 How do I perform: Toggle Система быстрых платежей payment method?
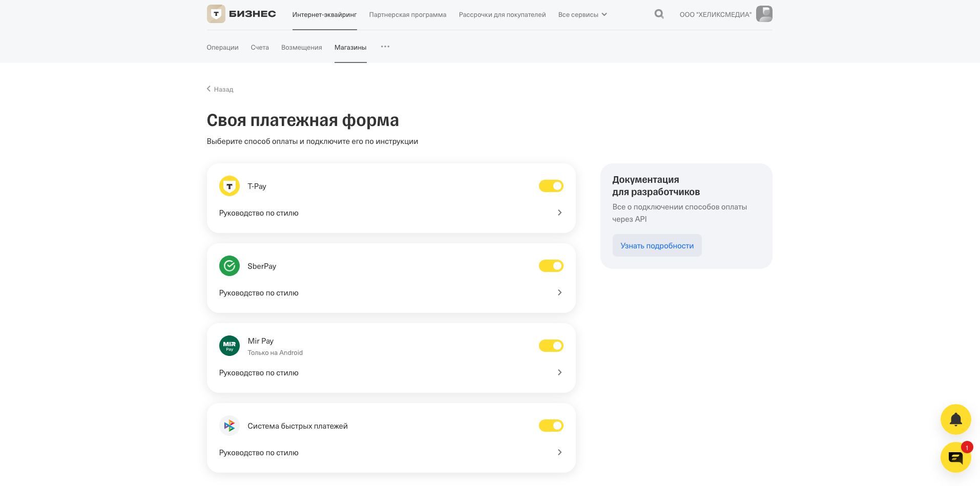coord(551,426)
